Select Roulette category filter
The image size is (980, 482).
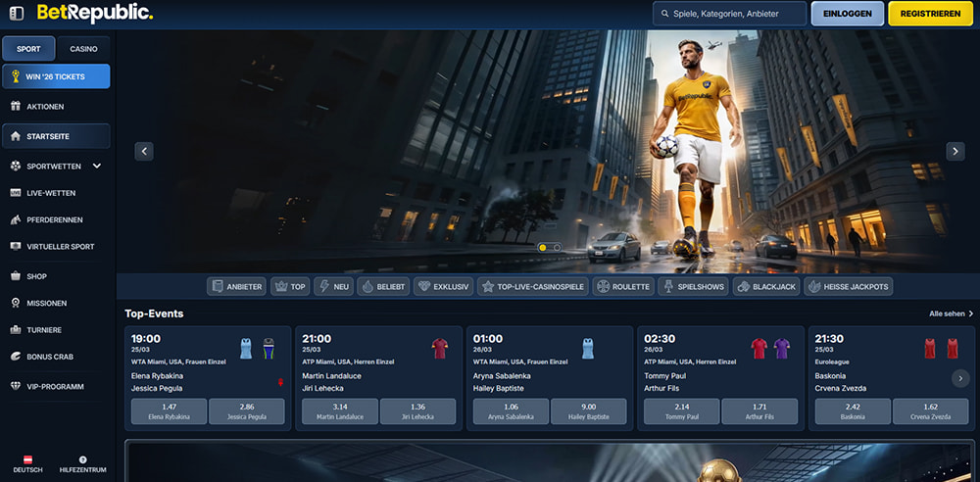(623, 286)
